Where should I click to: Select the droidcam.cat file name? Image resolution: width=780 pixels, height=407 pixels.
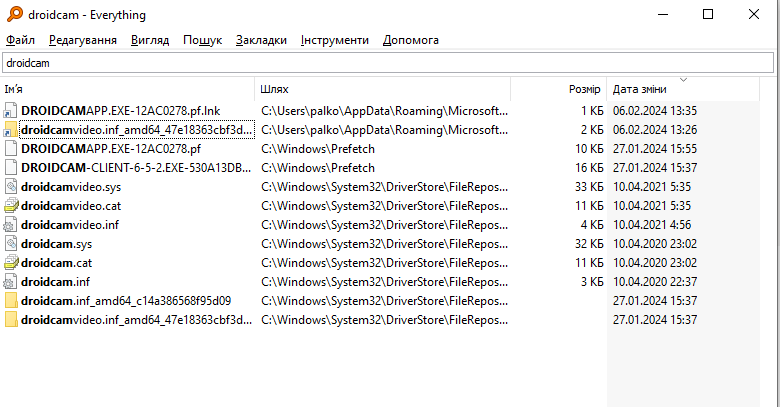pyautogui.click(x=57, y=263)
